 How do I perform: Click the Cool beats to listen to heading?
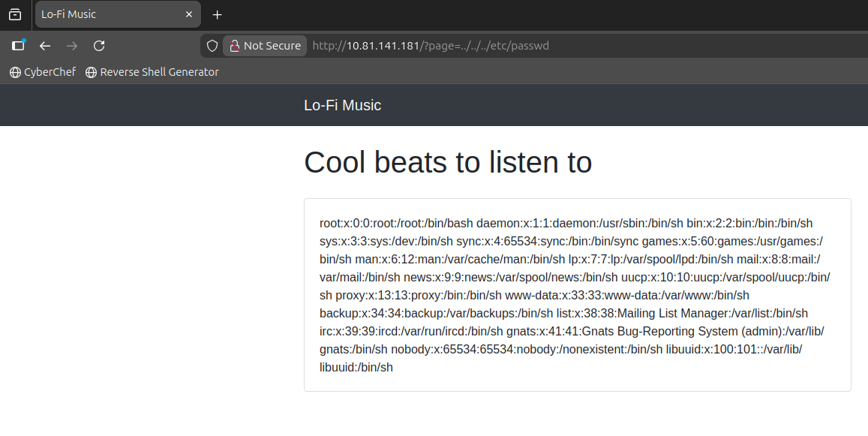[448, 163]
